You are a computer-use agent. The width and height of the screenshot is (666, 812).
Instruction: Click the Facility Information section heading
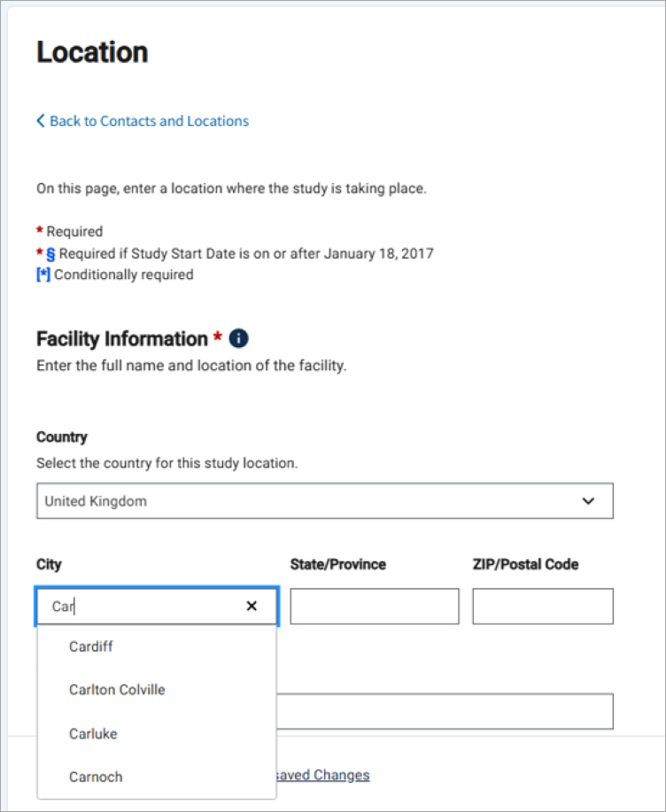click(x=121, y=339)
